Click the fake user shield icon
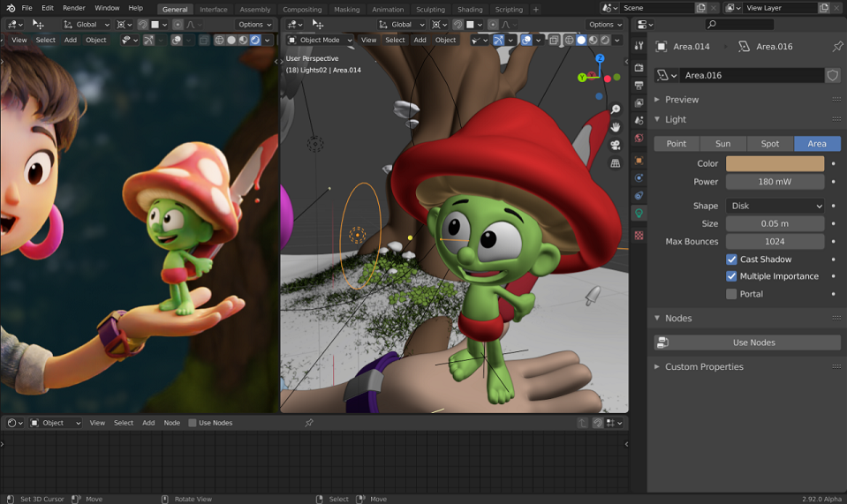847x504 pixels. click(x=833, y=75)
